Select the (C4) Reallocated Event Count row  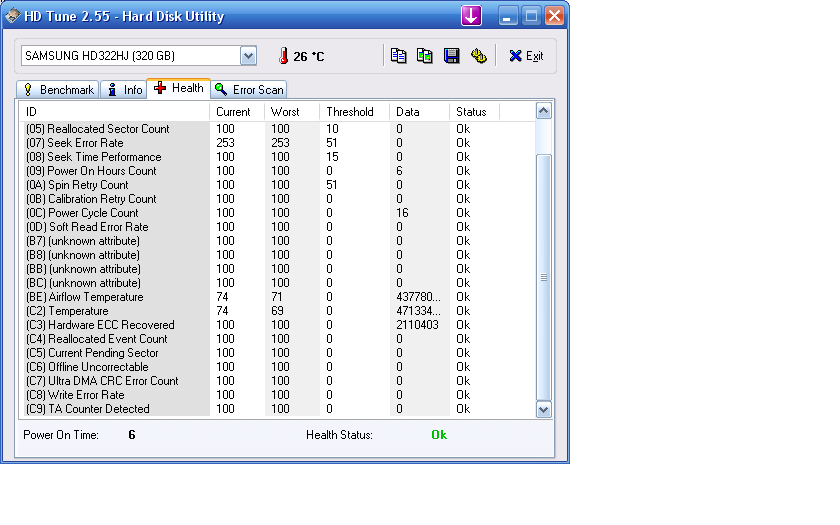[x=278, y=339]
